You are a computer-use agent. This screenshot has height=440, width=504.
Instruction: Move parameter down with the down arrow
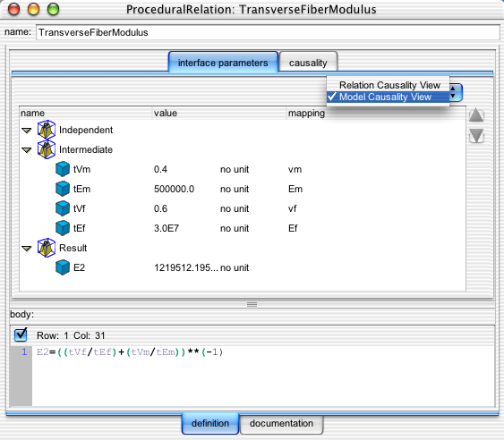[x=476, y=136]
